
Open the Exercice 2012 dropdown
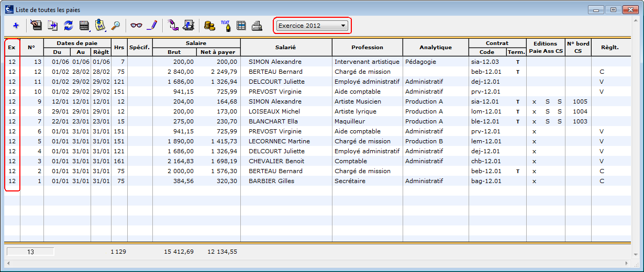pos(312,25)
